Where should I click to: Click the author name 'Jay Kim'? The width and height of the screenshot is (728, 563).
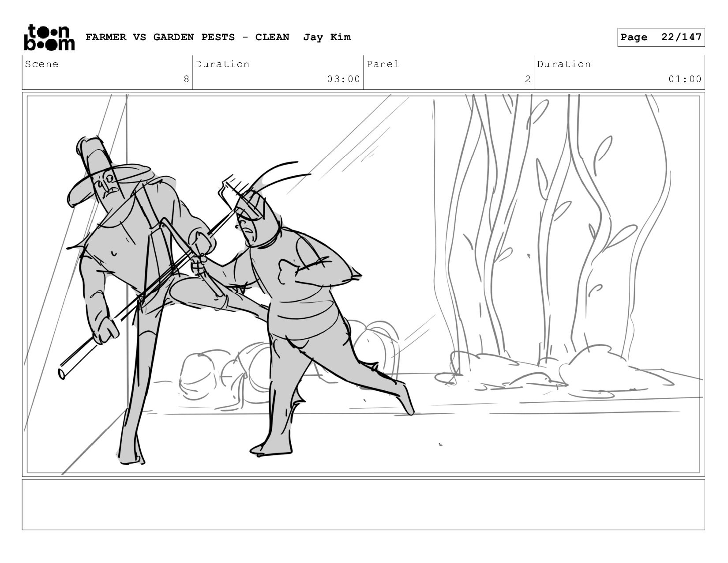coord(327,37)
